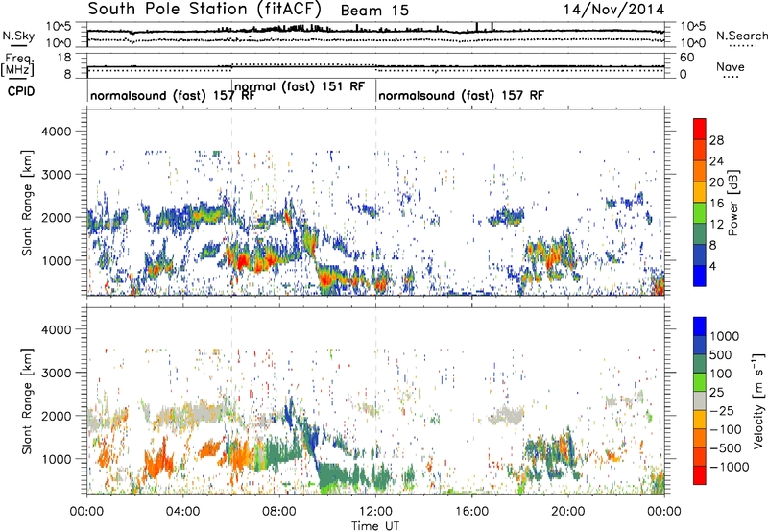Click the '04:00' time axis tick label
The height and width of the screenshot is (532, 768).
[182, 512]
